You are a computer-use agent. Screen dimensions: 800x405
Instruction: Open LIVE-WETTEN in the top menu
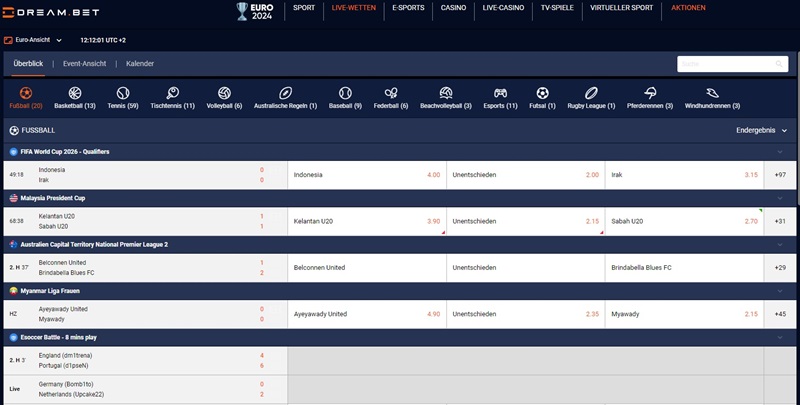354,8
